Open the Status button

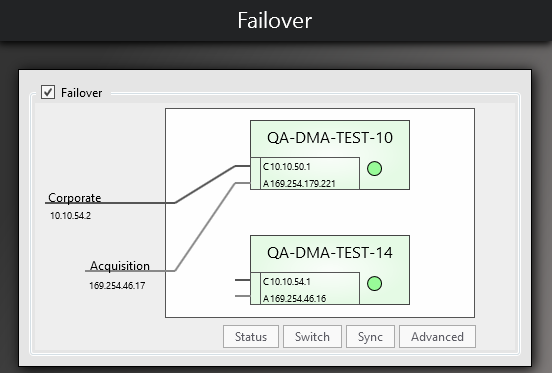(x=251, y=337)
